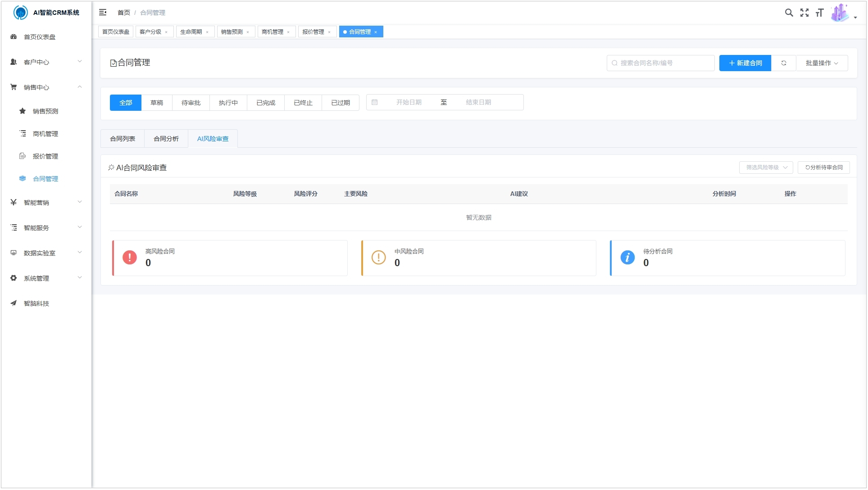
Task: Click the 分析待审合同 button
Action: [823, 168]
